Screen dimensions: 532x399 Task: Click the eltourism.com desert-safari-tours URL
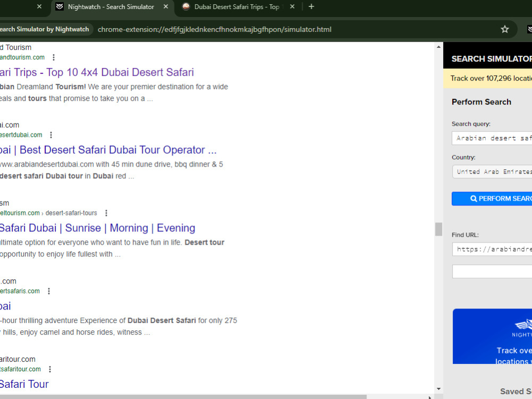point(48,213)
